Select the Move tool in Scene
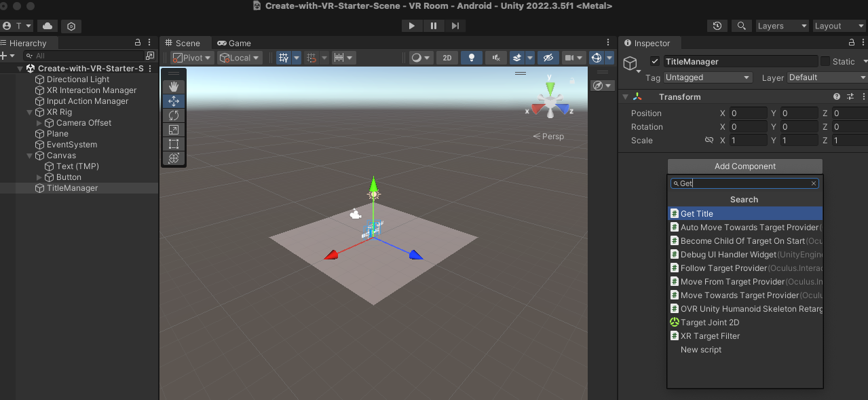 click(173, 101)
